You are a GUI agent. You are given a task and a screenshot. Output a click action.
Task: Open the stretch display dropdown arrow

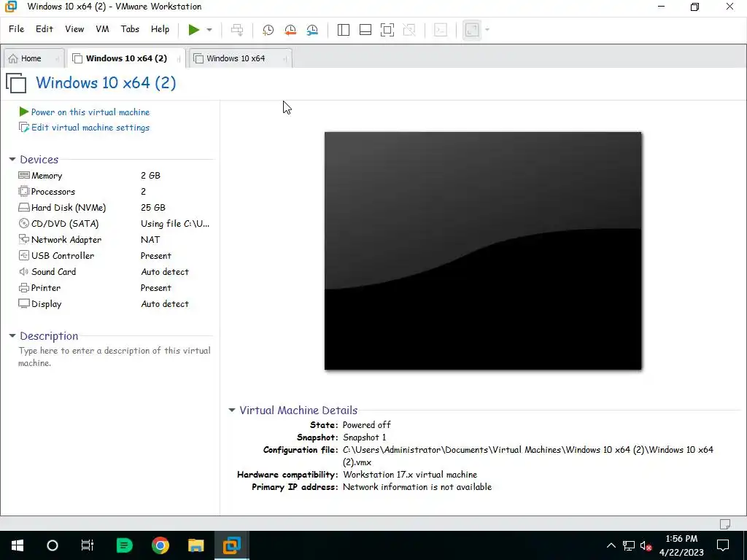(487, 29)
